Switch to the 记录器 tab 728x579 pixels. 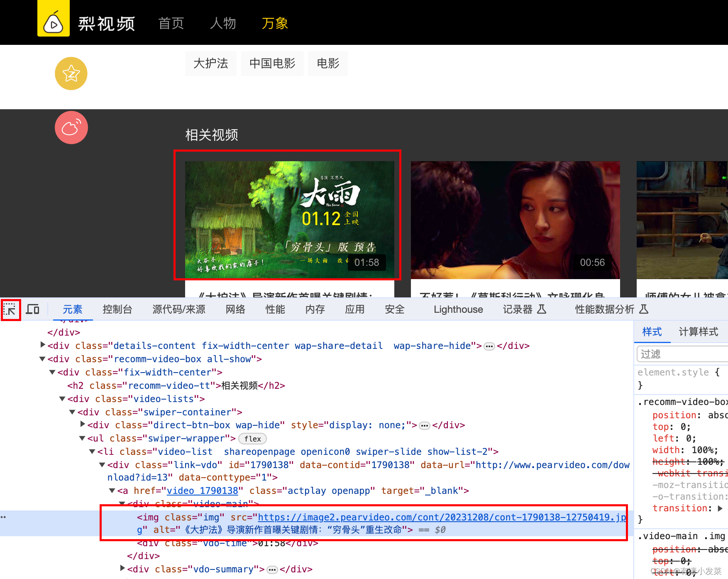525,309
